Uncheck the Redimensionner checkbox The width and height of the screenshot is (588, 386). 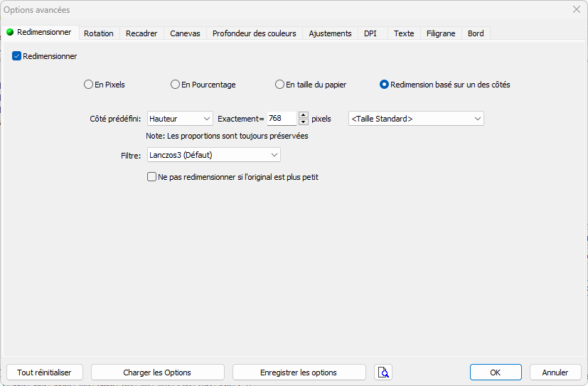pos(17,56)
